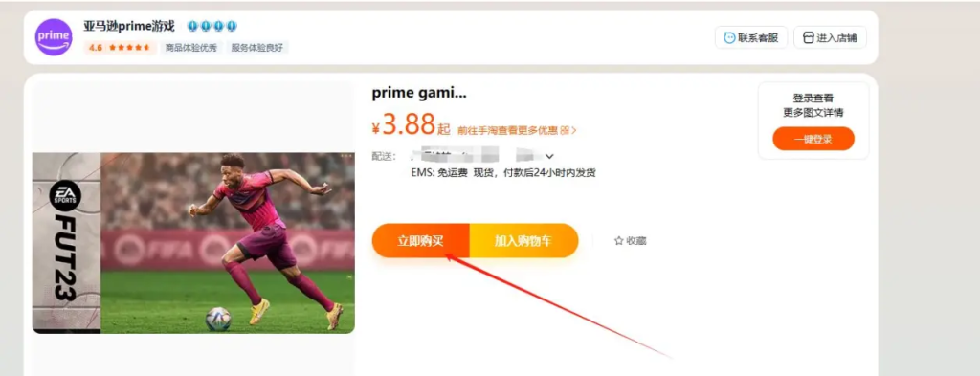The height and width of the screenshot is (376, 980).
Task: Click the 4.6 orange star rating
Action: (x=120, y=48)
